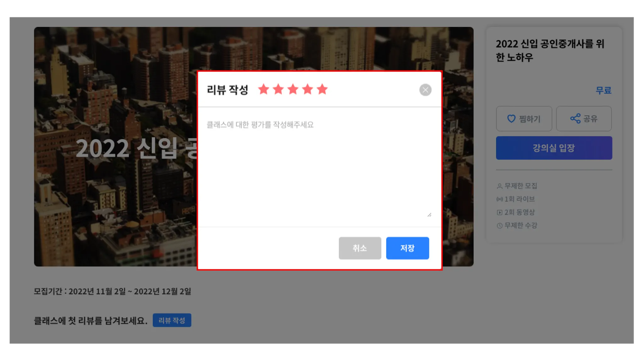This screenshot has height=361, width=644.
Task: Give a five-star rating
Action: pyautogui.click(x=322, y=90)
